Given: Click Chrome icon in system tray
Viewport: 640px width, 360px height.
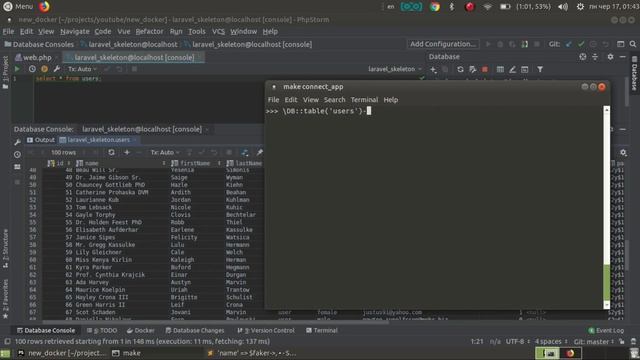Looking at the screenshot, I should 435,7.
